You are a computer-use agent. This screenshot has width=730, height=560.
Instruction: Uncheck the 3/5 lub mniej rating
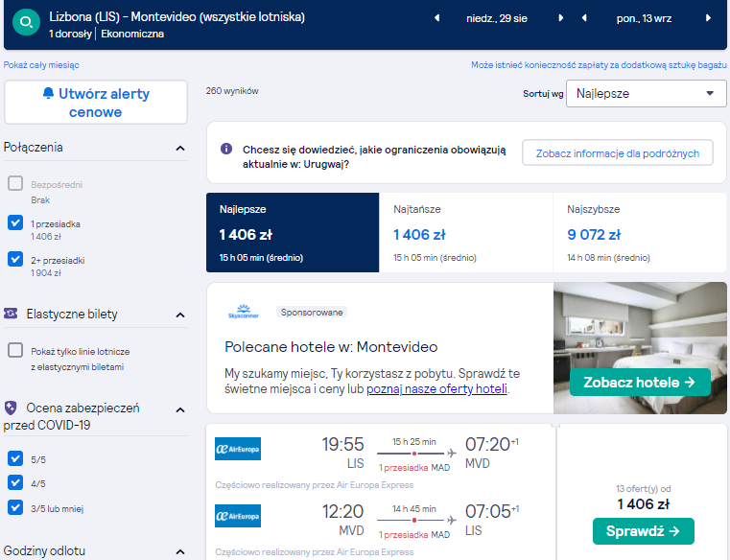[x=15, y=507]
